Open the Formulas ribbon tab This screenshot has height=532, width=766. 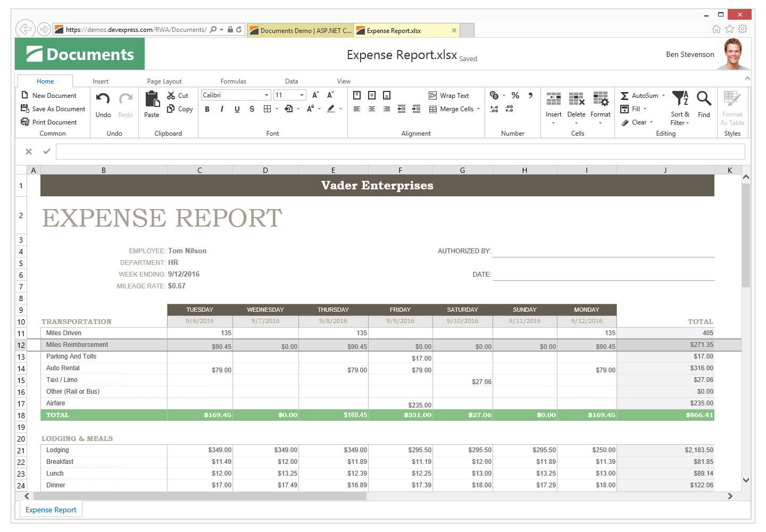(233, 81)
